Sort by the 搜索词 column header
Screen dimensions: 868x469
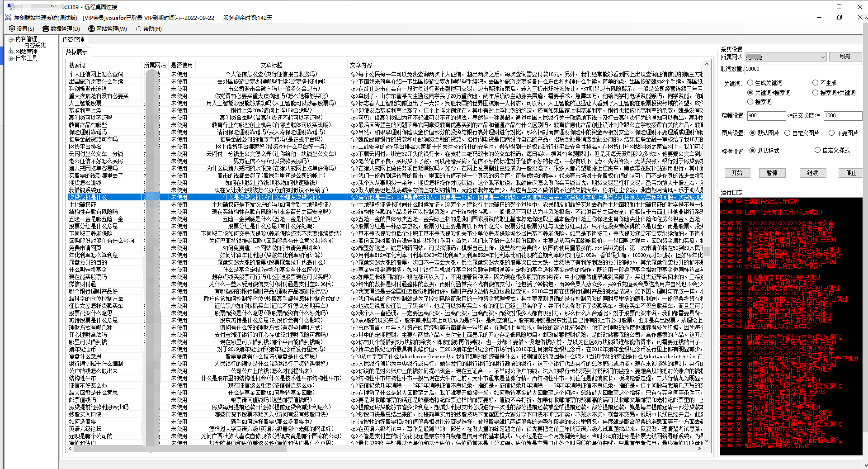(104, 65)
